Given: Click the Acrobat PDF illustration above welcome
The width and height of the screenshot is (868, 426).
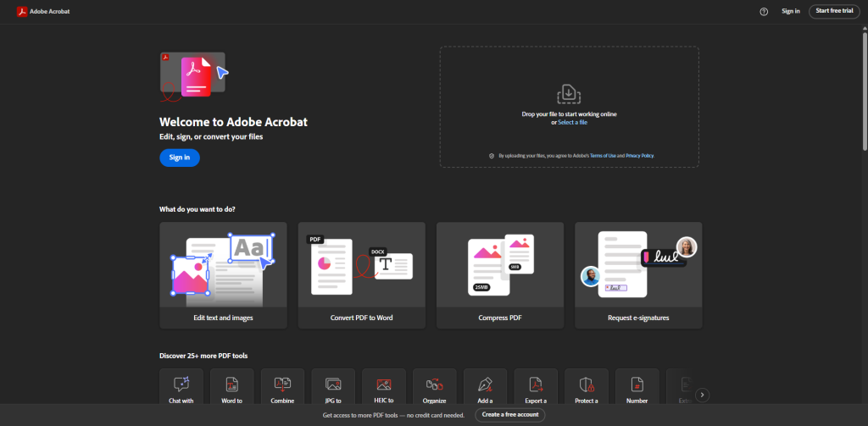Looking at the screenshot, I should (x=194, y=77).
